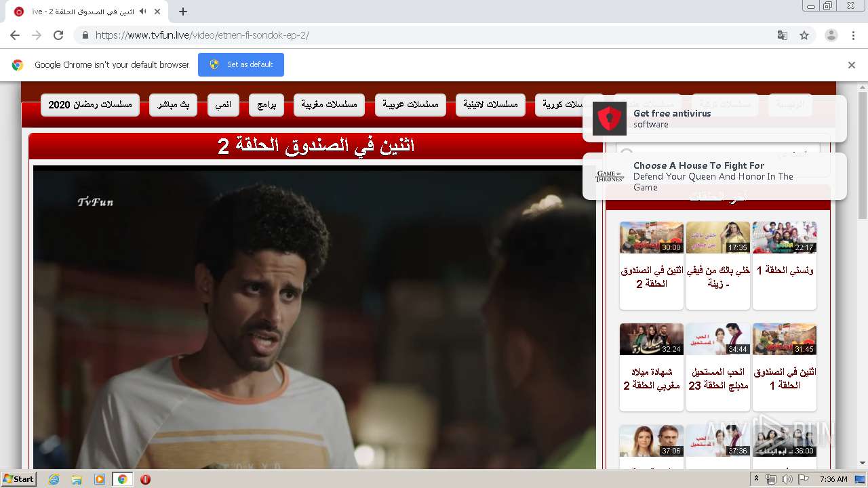Image resolution: width=868 pixels, height=488 pixels.
Task: Open the red Opera-style taskbar icon
Action: coord(145,479)
